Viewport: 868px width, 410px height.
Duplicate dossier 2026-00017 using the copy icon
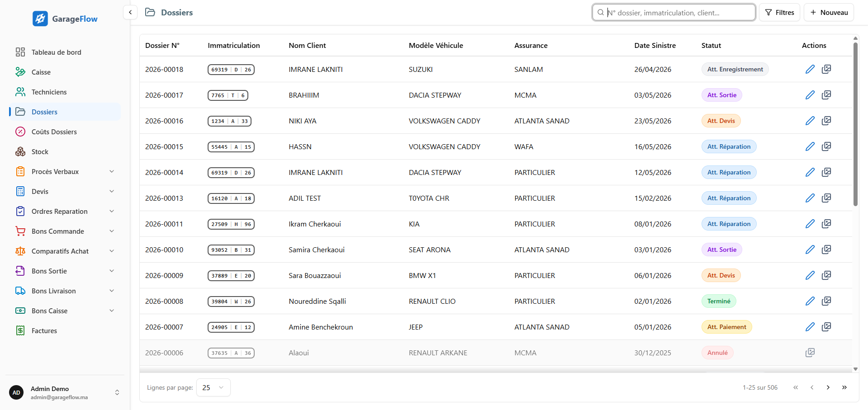click(826, 95)
